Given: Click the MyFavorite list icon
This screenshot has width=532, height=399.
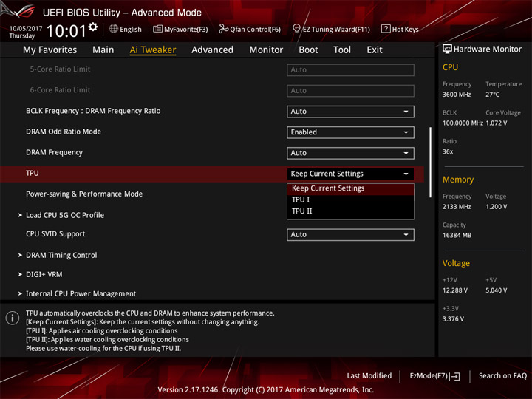Looking at the screenshot, I should point(157,29).
